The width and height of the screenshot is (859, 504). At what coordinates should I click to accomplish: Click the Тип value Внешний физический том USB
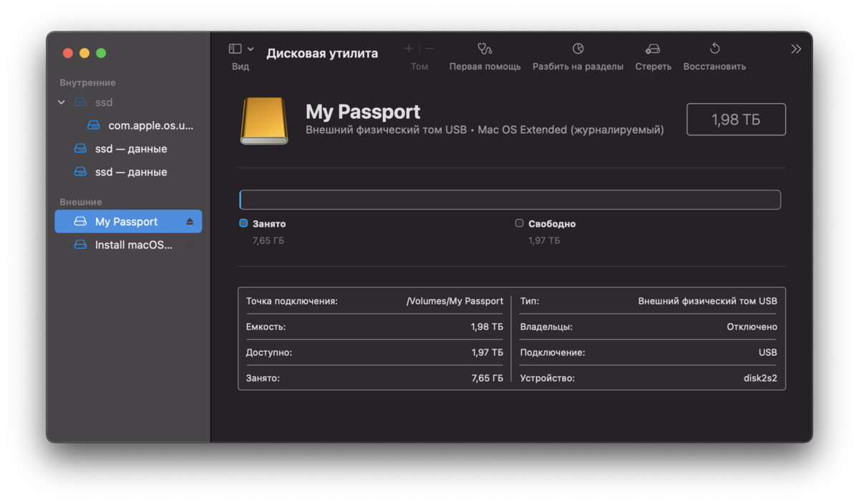(707, 301)
